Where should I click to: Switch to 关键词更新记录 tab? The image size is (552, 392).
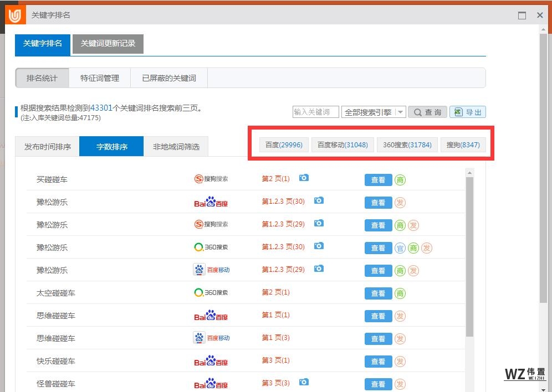pos(108,43)
